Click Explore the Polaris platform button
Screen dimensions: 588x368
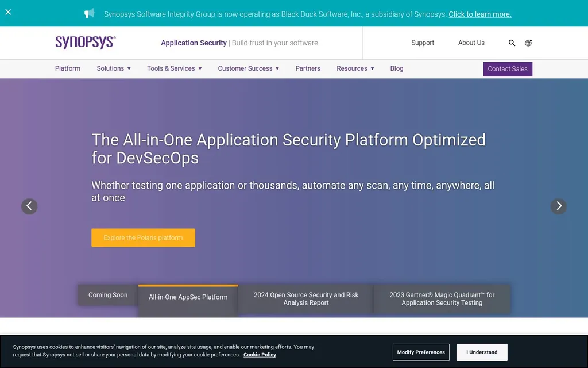pyautogui.click(x=143, y=238)
